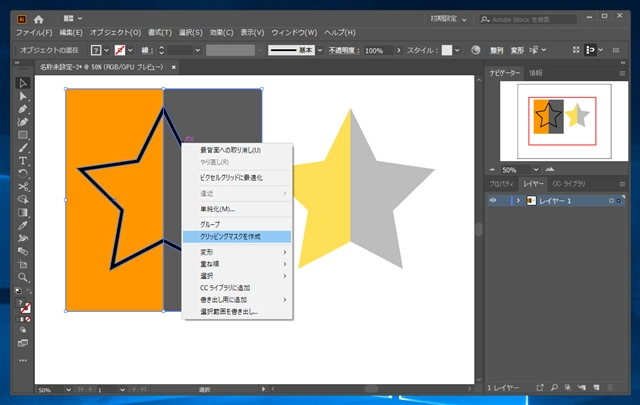
Task: Click the Locate Object magnifier icon
Action: click(x=554, y=387)
